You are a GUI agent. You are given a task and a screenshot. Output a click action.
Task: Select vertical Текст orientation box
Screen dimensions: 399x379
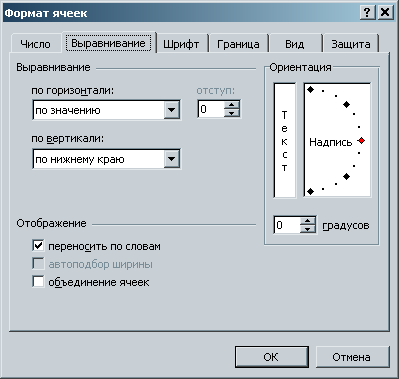284,140
